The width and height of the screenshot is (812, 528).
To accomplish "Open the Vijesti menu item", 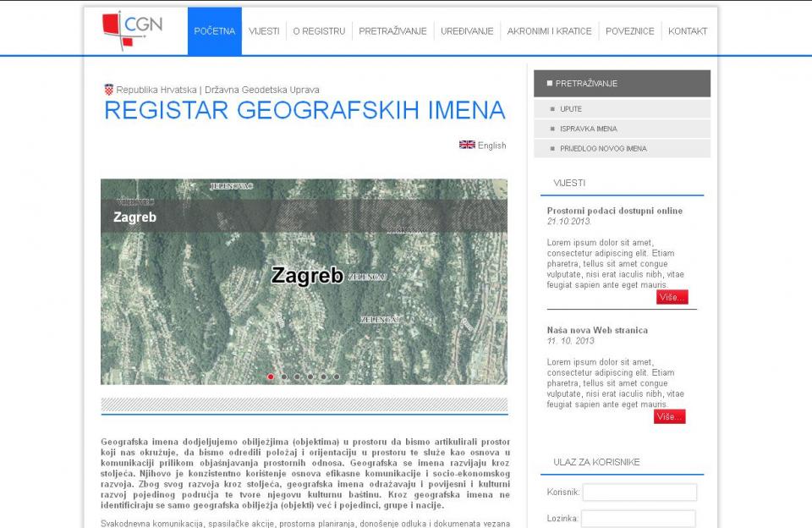I will (264, 31).
